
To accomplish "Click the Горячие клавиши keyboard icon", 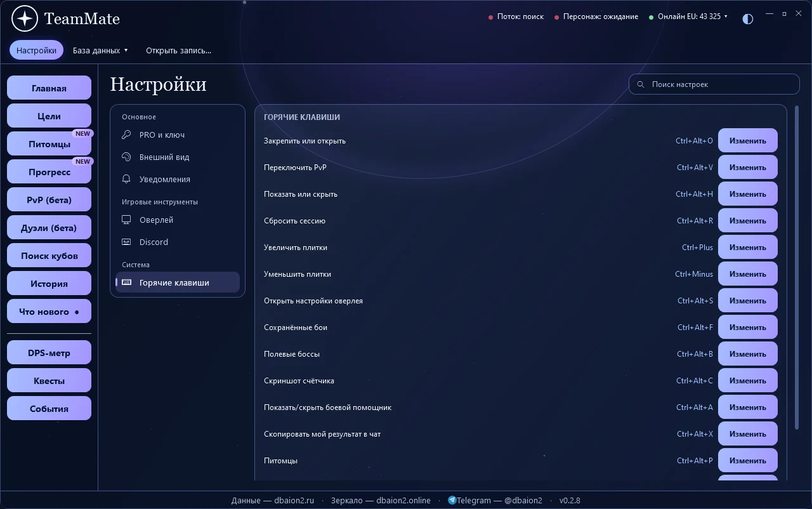I will [x=127, y=282].
